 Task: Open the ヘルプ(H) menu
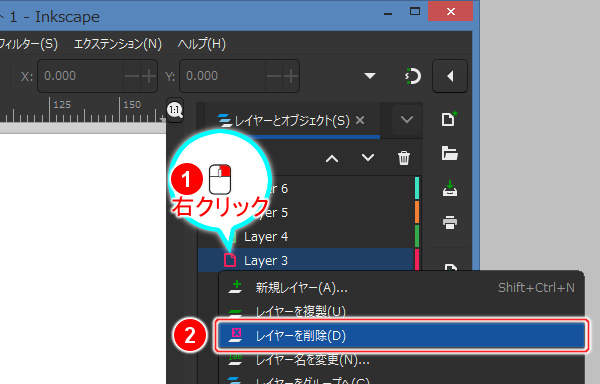click(202, 44)
